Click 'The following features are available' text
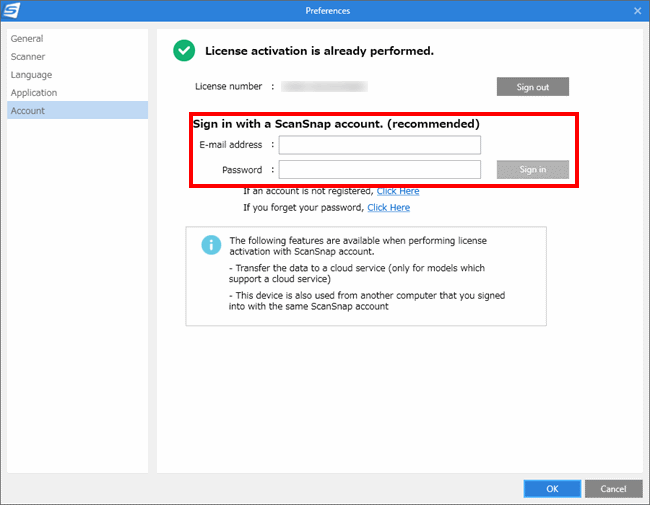This screenshot has width=650, height=505. [358, 246]
